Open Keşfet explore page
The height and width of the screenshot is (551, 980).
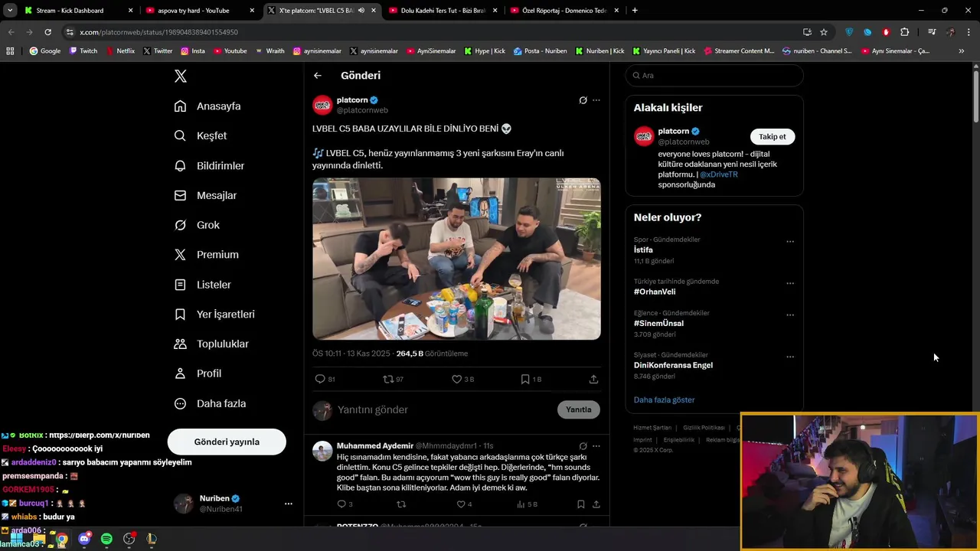click(201, 135)
